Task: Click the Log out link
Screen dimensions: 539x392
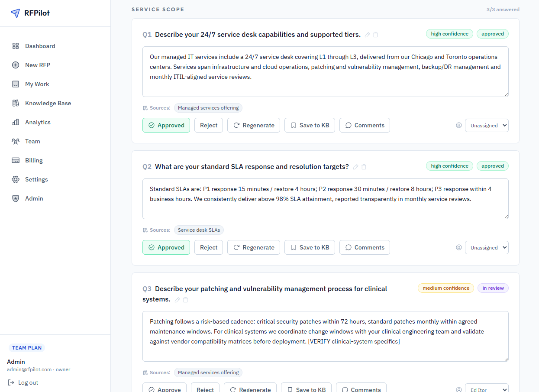Action: coord(23,382)
